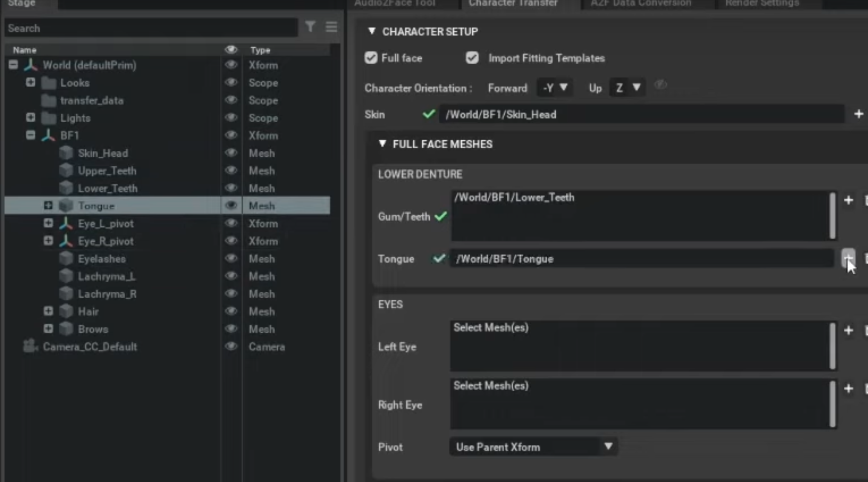Open the Render Settings tab

point(762,3)
